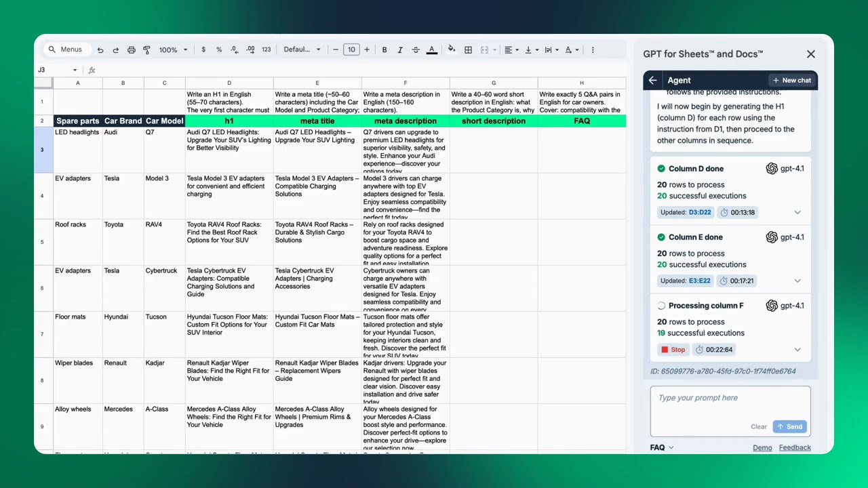Select the Cybertruck cell
868x488 pixels.
[164, 288]
